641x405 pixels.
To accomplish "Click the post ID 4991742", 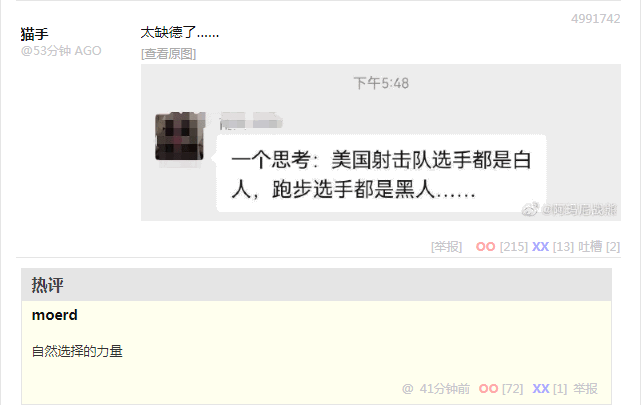I will (596, 19).
